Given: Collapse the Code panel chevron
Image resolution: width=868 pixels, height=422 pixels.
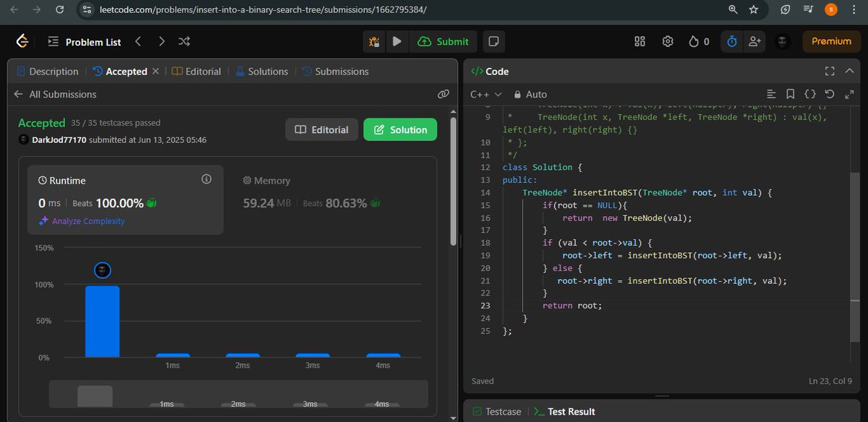Looking at the screenshot, I should coord(850,72).
